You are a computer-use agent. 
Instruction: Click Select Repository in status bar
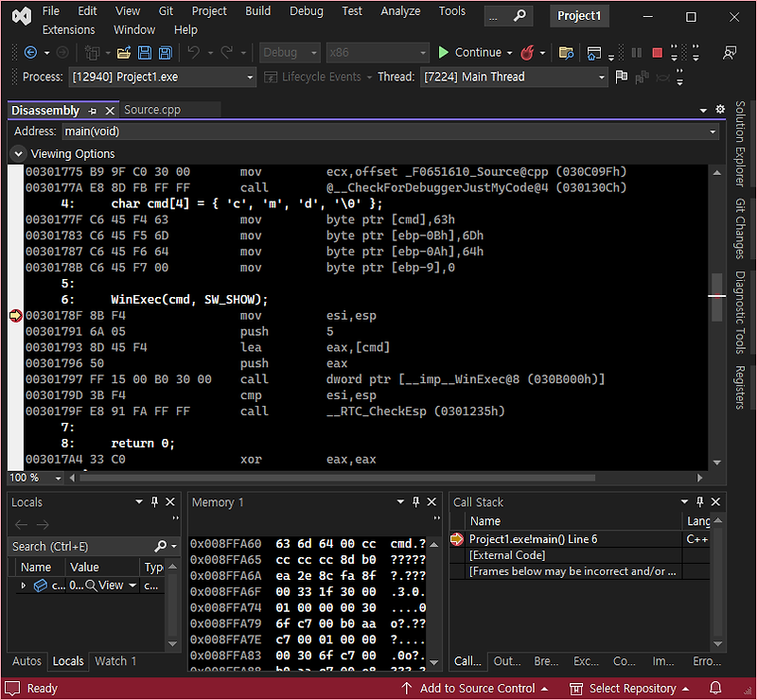pyautogui.click(x=631, y=689)
